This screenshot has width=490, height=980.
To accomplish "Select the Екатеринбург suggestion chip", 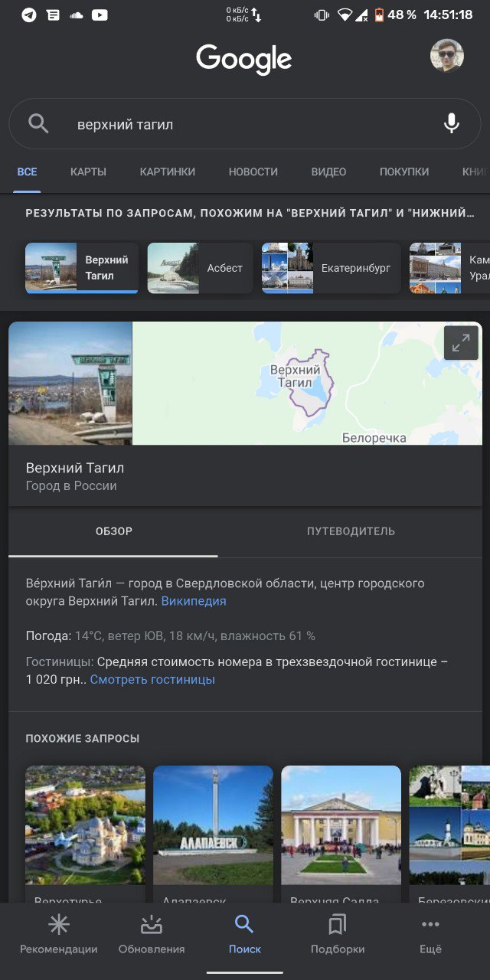I will pos(332,268).
